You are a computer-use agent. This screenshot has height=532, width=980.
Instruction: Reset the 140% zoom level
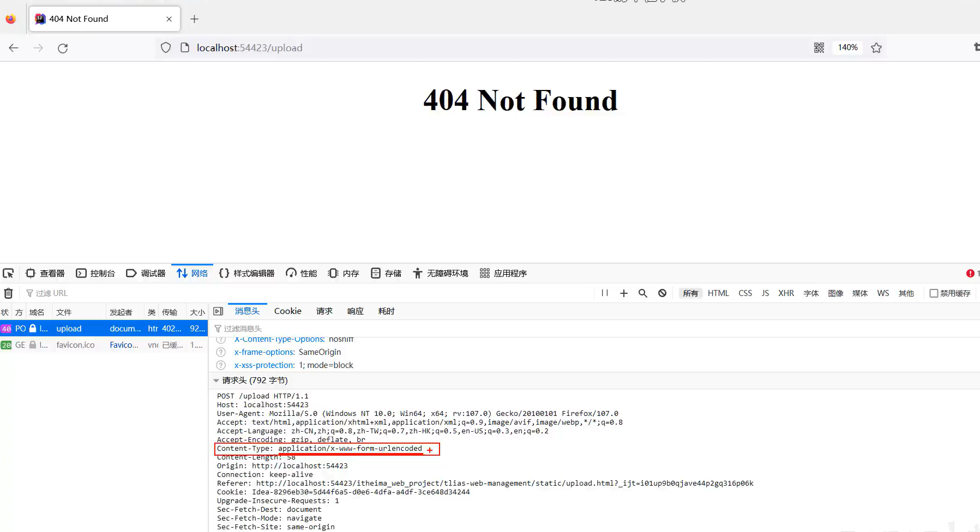pos(847,47)
